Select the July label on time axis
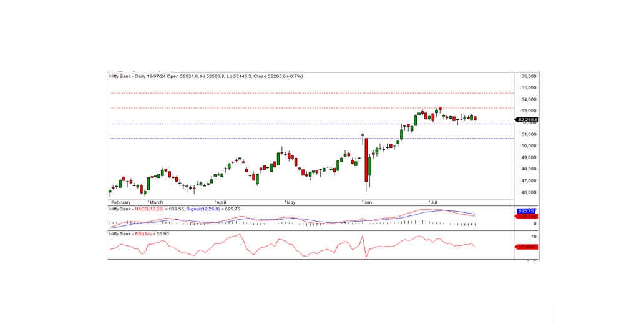 tap(434, 202)
